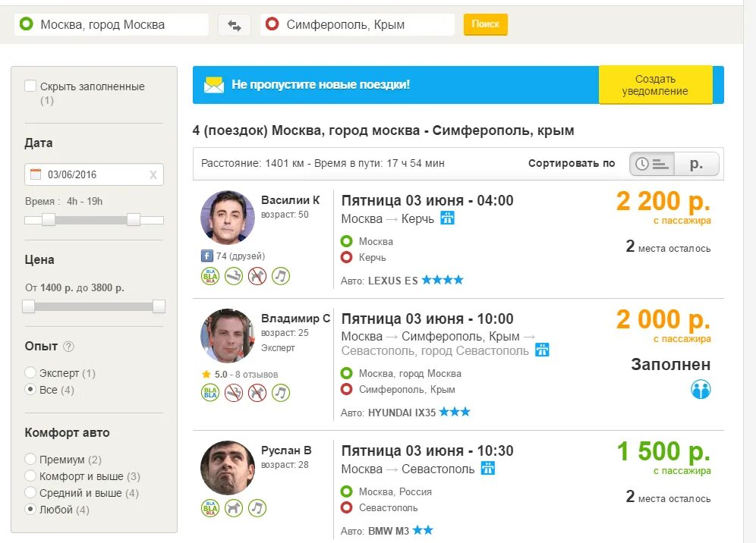Viewport: 756px width, 543px height.
Task: Click Руслан В's pets allowed icon
Action: tap(233, 508)
